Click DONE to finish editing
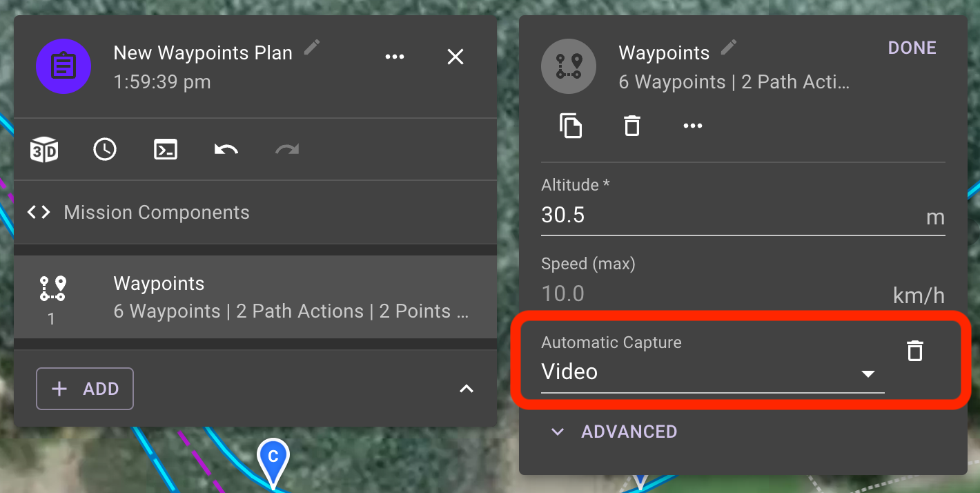980x493 pixels. 912,48
